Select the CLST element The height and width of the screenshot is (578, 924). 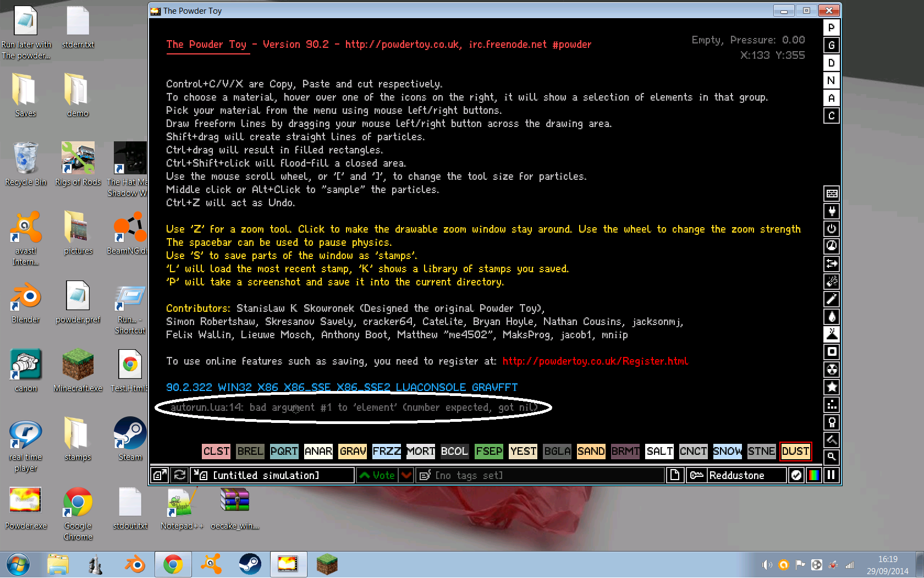pos(216,452)
